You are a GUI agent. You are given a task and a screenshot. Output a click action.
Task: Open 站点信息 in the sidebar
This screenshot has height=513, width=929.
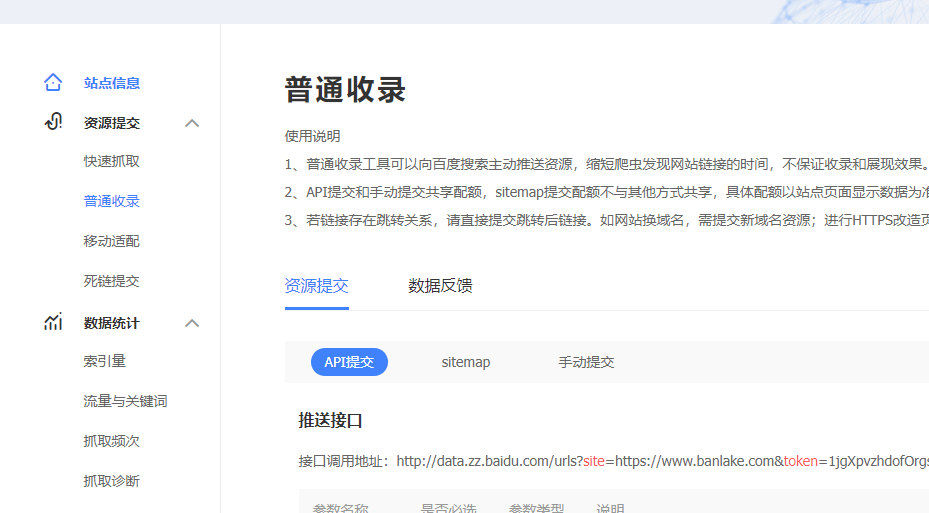coord(111,83)
